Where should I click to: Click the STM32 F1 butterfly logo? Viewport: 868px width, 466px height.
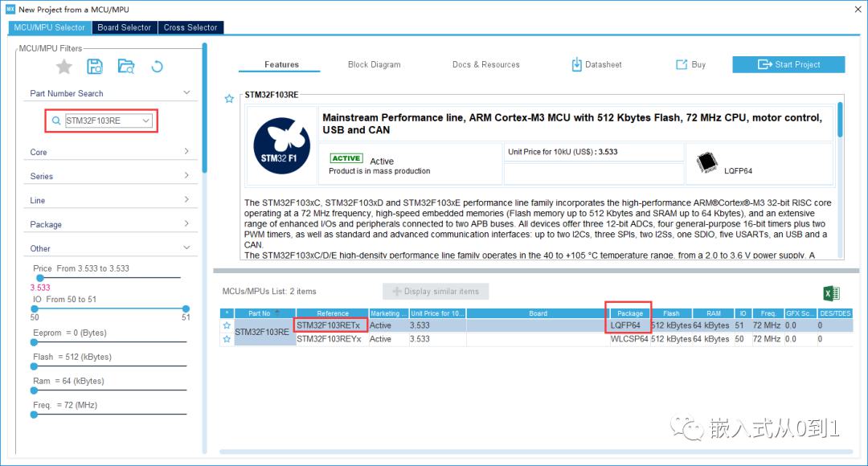282,146
